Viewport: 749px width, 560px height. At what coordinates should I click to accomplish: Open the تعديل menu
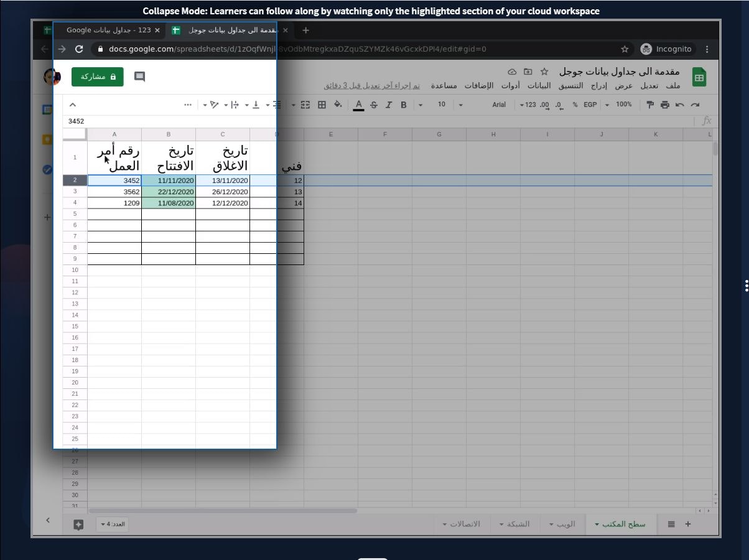pos(649,86)
